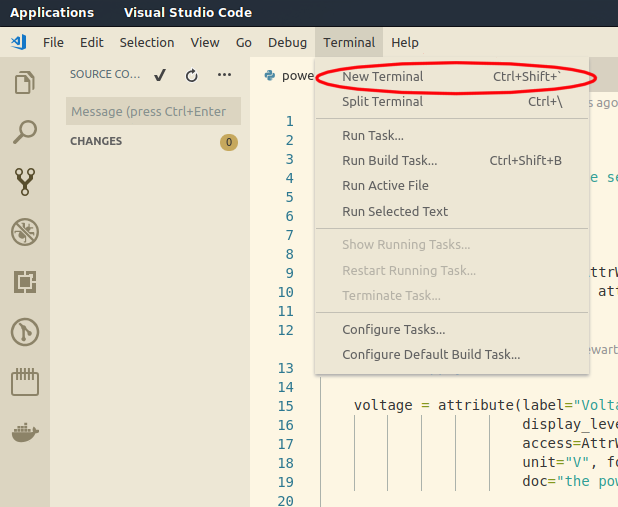Click the commit message input field

[x=153, y=111]
